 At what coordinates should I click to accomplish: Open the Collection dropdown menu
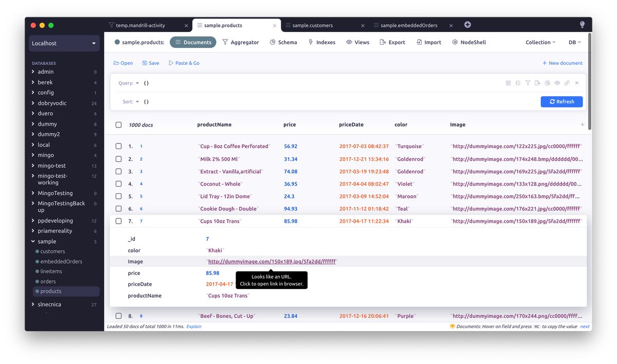[540, 42]
